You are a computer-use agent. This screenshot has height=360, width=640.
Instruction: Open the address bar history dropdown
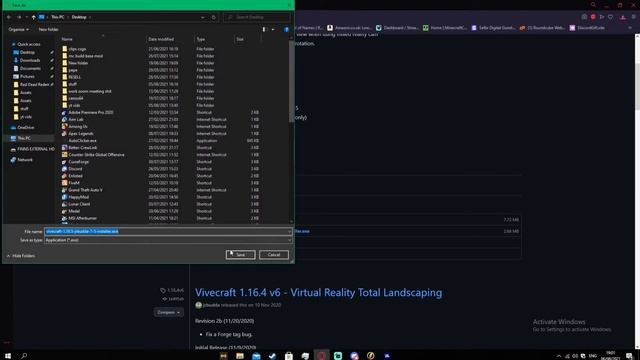(x=202, y=17)
